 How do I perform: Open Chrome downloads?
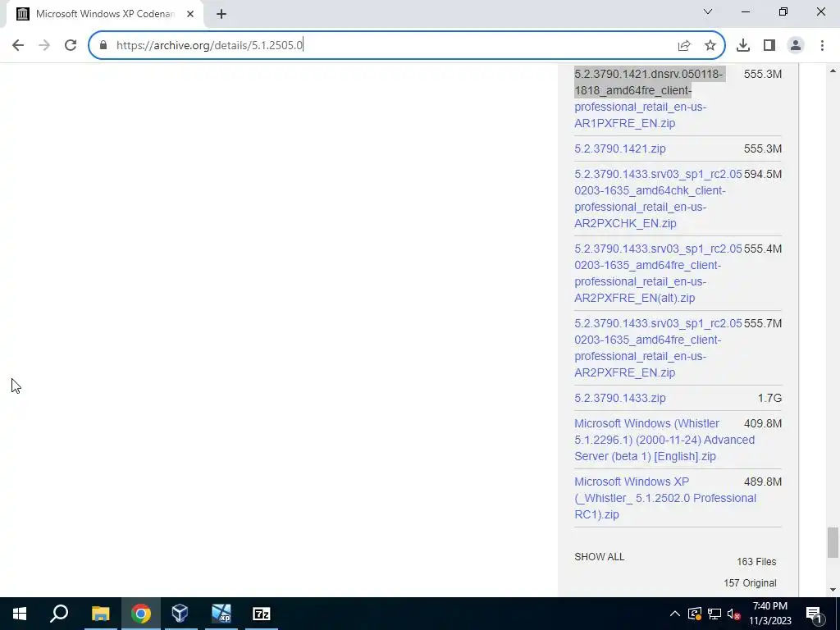click(743, 46)
